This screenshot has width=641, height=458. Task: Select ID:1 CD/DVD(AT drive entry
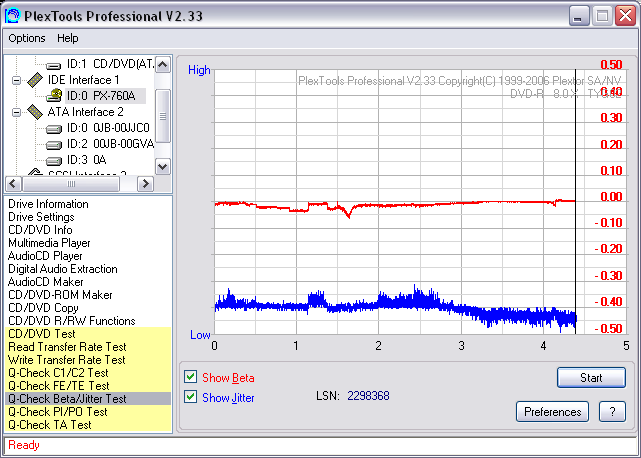point(110,64)
